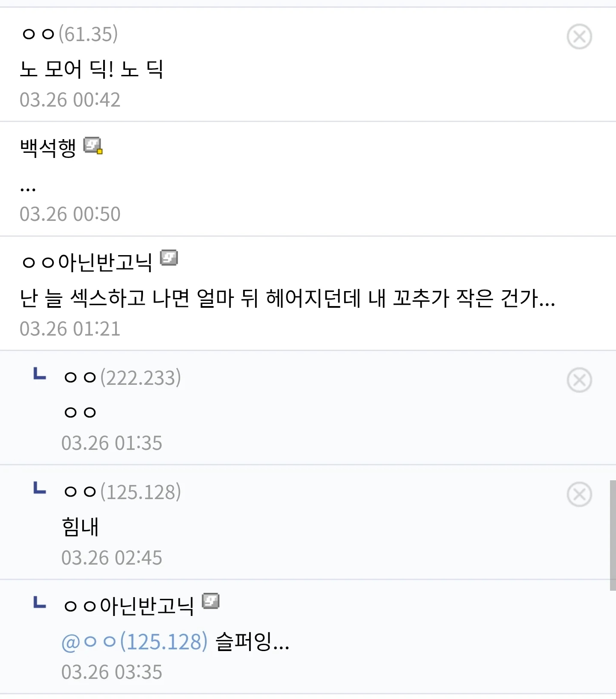The image size is (616, 699).
Task: Remove the 힘내 reply using its X icon
Action: coord(579,494)
